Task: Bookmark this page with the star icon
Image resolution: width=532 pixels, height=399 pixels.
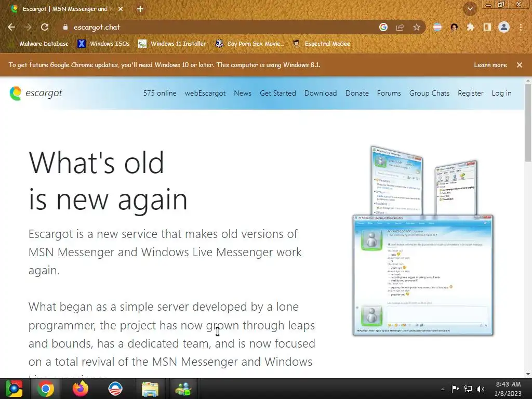Action: [417, 27]
